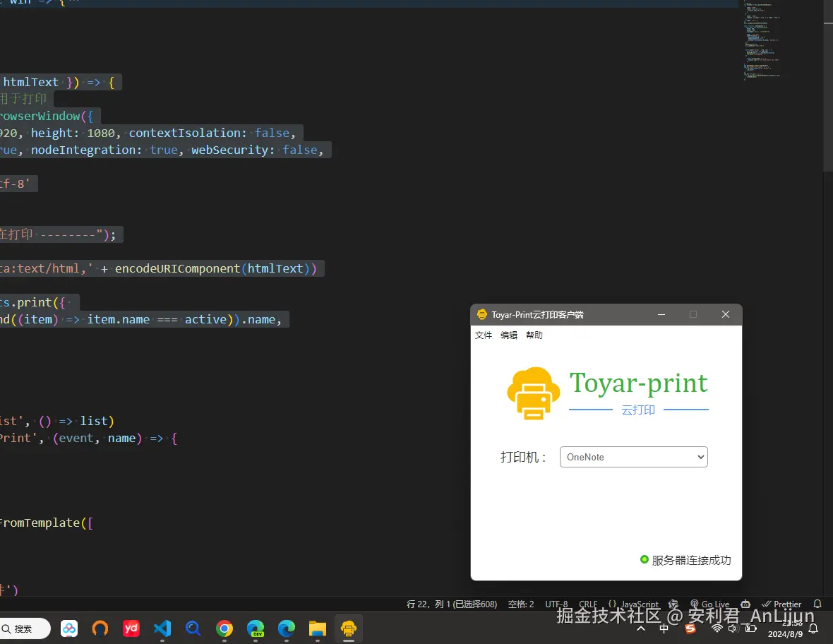This screenshot has height=644, width=833.
Task: Open Microsoft Edge Dev from taskbar
Action: coord(255,628)
